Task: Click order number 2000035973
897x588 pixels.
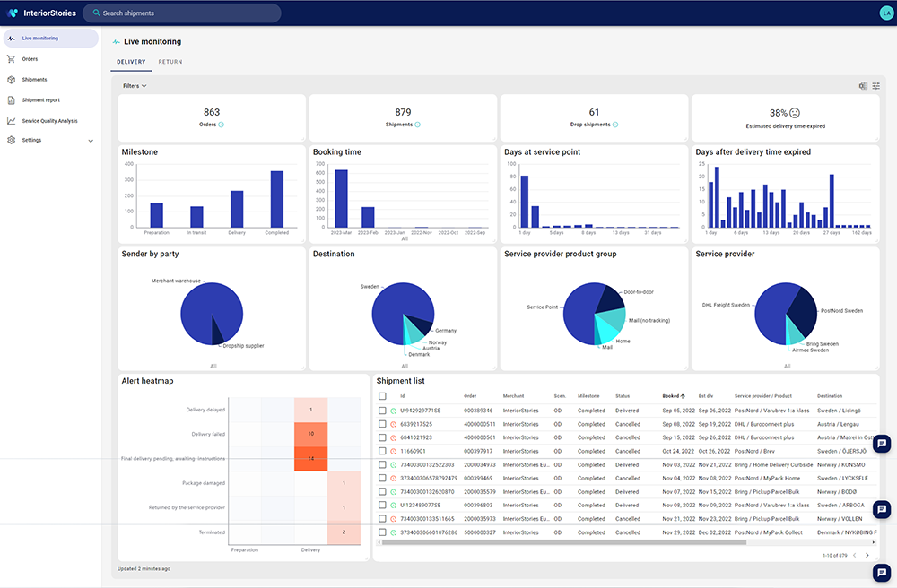Action: coord(479,519)
